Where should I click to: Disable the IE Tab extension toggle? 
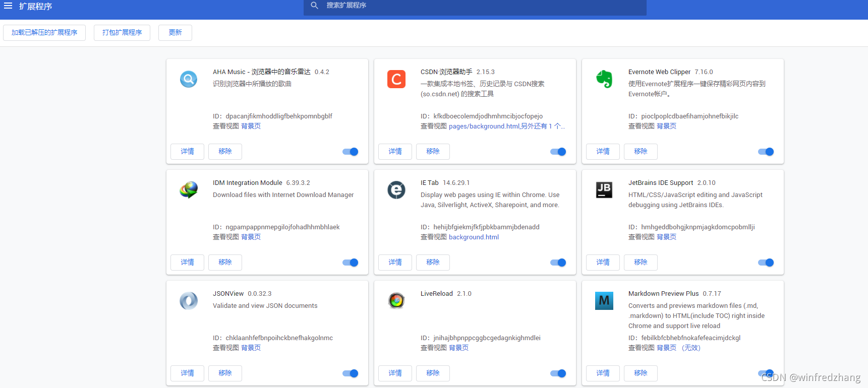tap(558, 263)
